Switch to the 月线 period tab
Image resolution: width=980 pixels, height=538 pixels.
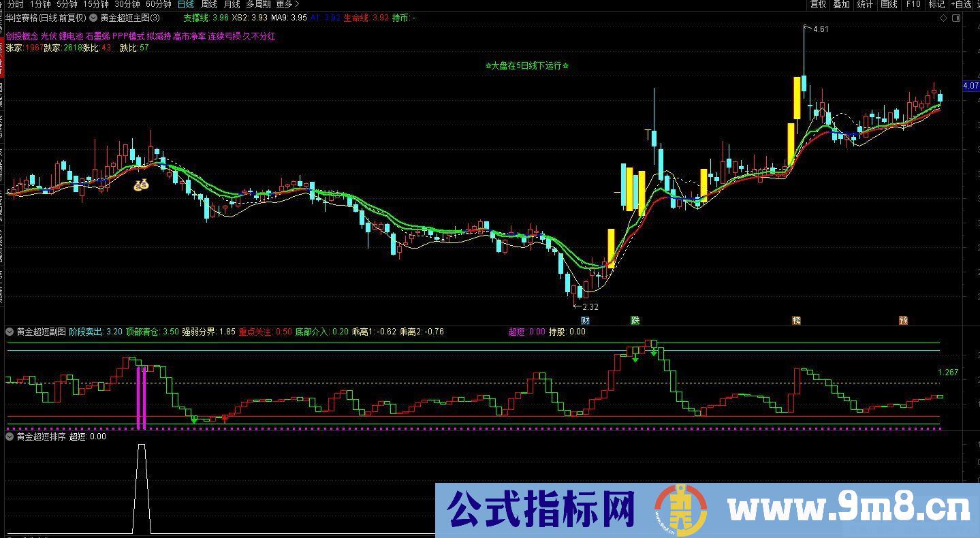coord(232,5)
